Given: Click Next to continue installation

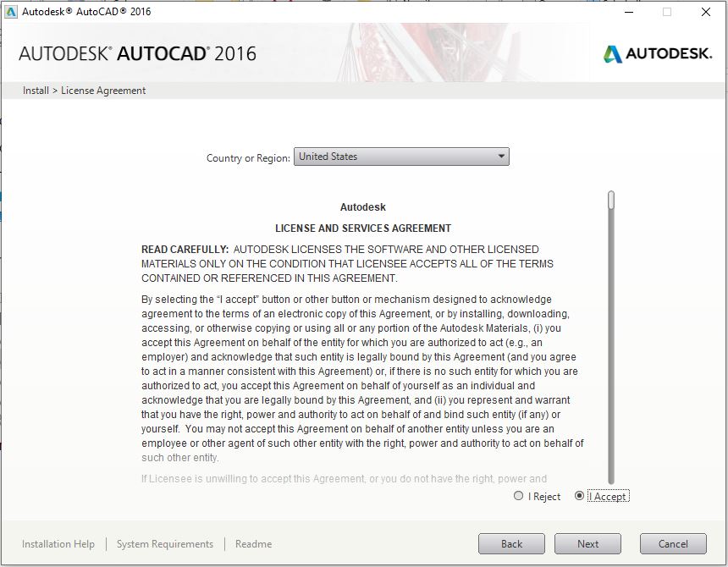Looking at the screenshot, I should (587, 544).
